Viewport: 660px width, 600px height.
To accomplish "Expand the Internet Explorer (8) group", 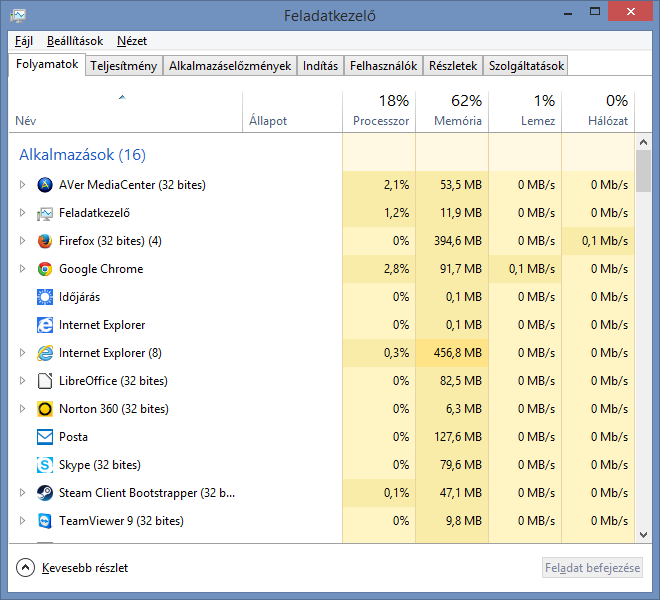I will click(x=22, y=353).
